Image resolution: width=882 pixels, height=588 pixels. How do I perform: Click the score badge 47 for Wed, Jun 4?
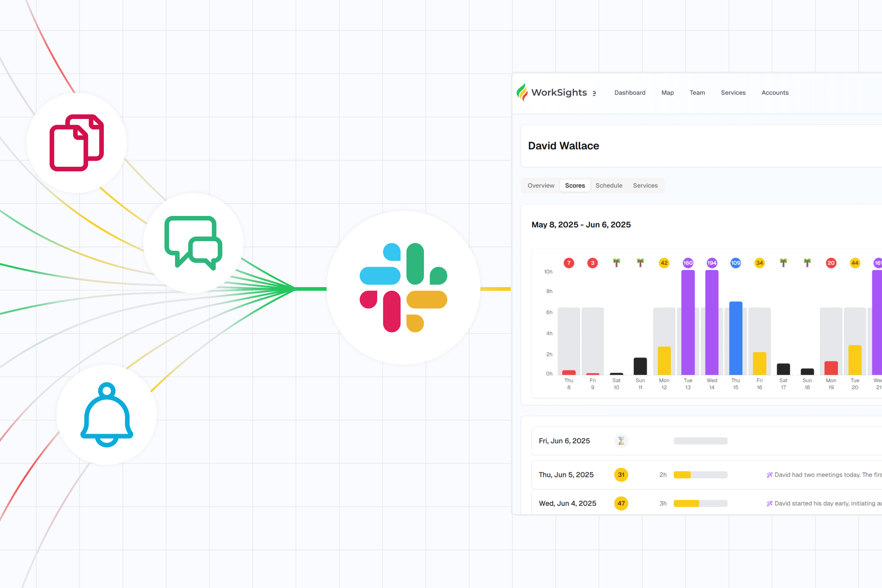pos(621,503)
